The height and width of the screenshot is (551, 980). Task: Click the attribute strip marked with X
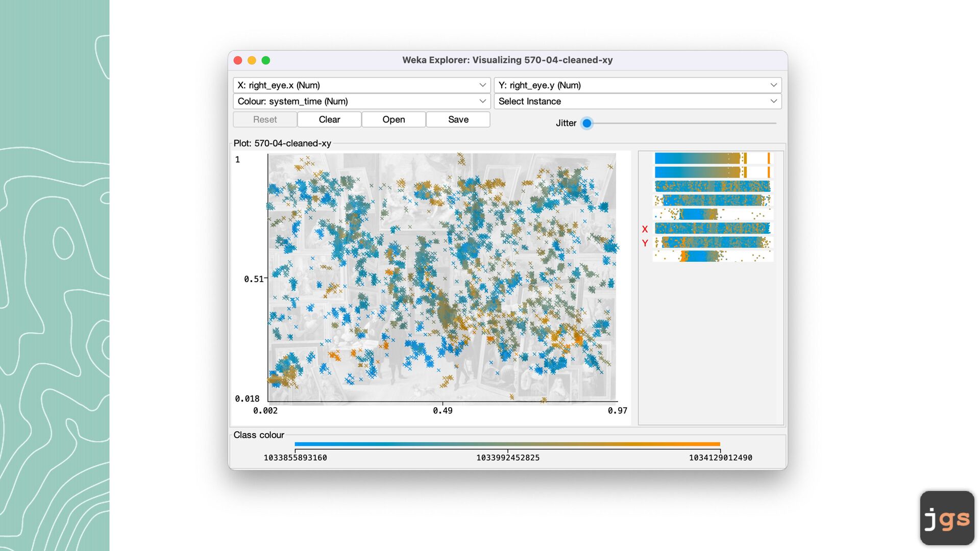(713, 228)
